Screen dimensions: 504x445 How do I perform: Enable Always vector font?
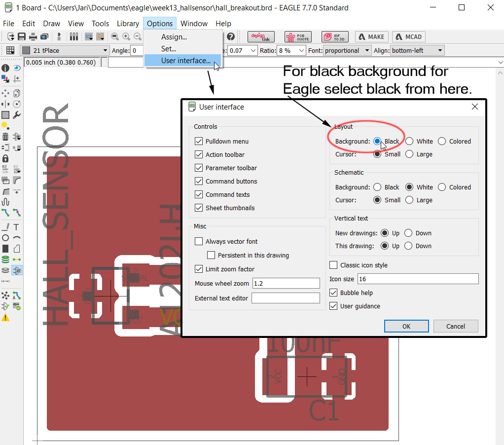(x=199, y=241)
